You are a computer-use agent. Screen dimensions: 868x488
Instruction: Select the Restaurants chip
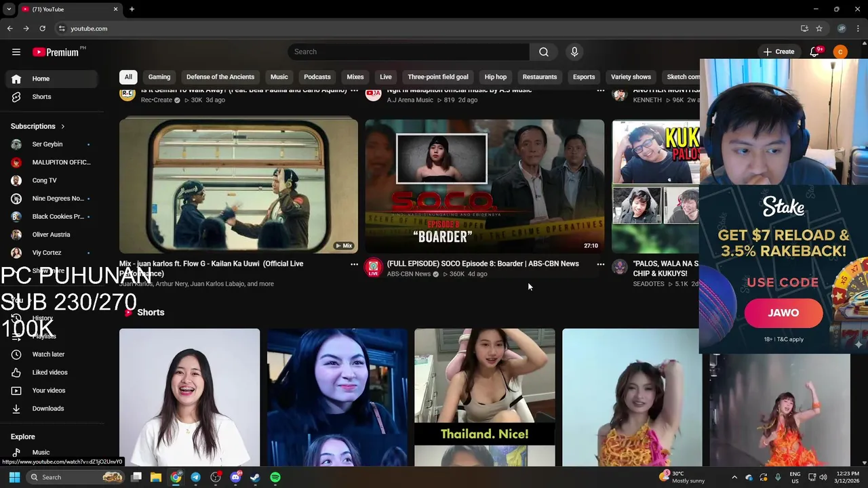(540, 77)
